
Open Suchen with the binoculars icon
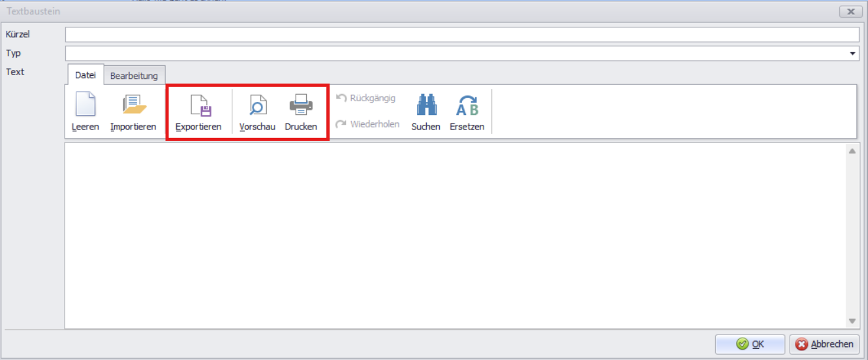tap(426, 106)
